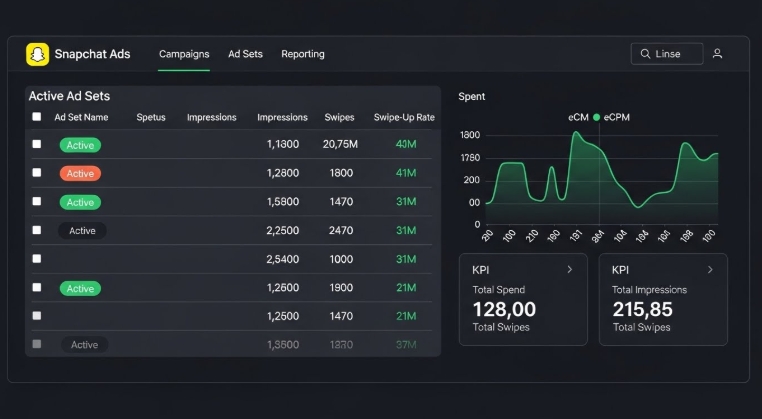Click the magnifier icon in search box
The width and height of the screenshot is (762, 419).
pyautogui.click(x=643, y=54)
